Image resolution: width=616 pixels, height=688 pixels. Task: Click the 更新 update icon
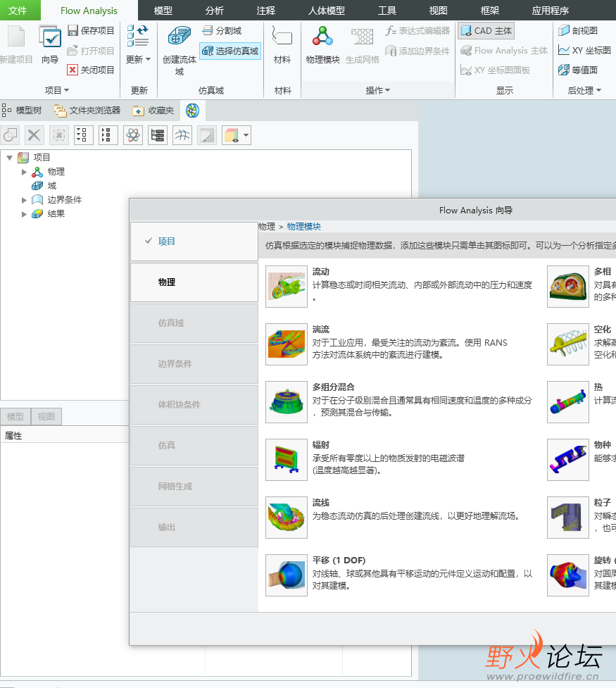click(x=138, y=36)
